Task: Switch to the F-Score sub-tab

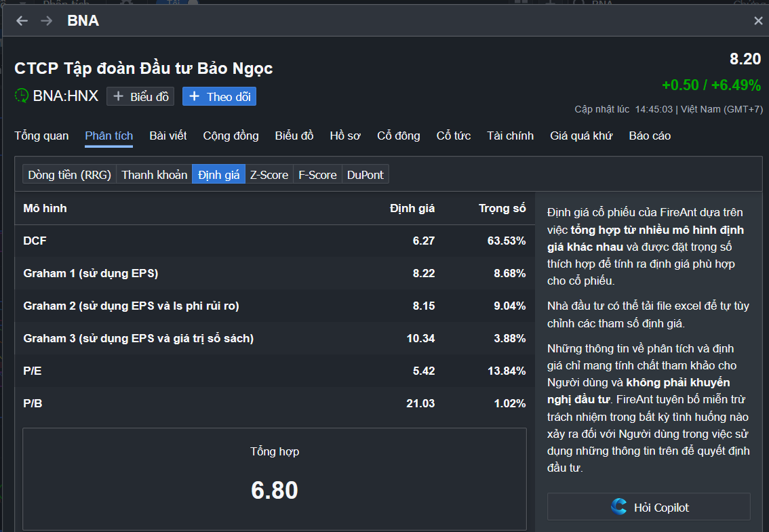Action: pyautogui.click(x=318, y=175)
